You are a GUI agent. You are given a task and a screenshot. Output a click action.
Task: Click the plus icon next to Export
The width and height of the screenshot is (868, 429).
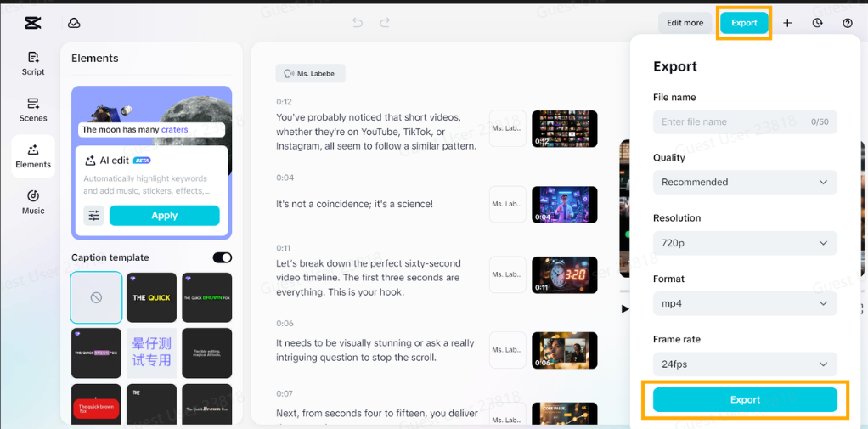(x=787, y=23)
